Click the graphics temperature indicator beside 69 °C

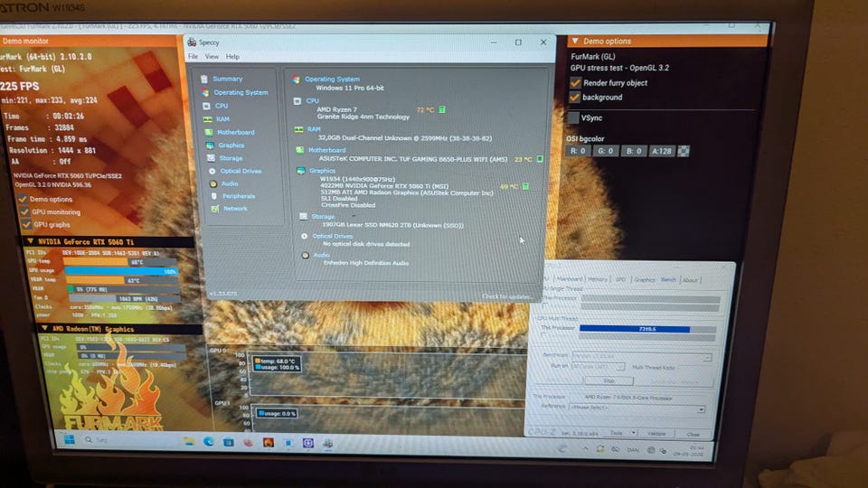coord(525,186)
